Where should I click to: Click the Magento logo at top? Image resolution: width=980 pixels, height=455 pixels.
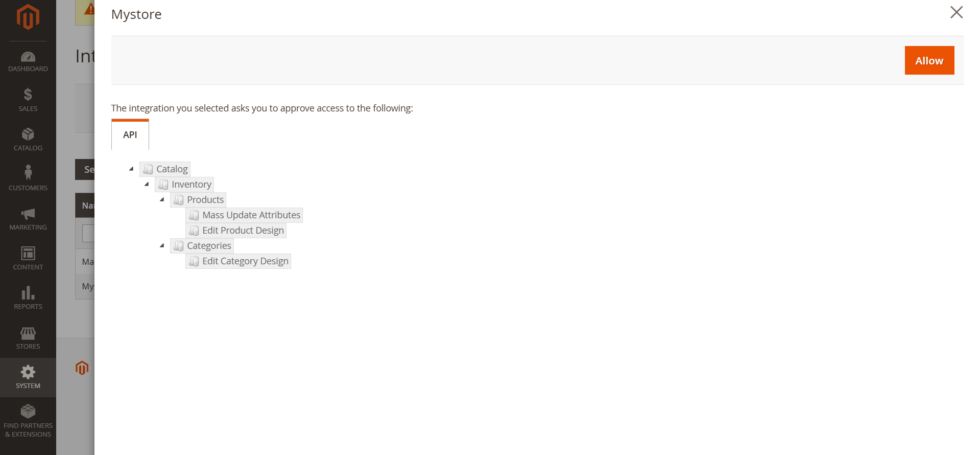pyautogui.click(x=28, y=17)
